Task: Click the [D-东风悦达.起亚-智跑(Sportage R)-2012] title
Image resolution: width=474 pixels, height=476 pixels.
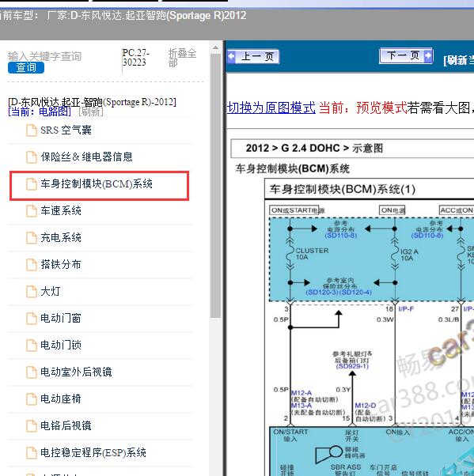Action: [92, 102]
